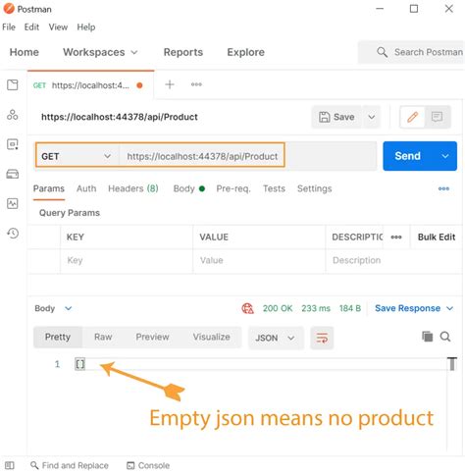Expand the GET method dropdown
The width and height of the screenshot is (465, 476).
[x=77, y=156]
